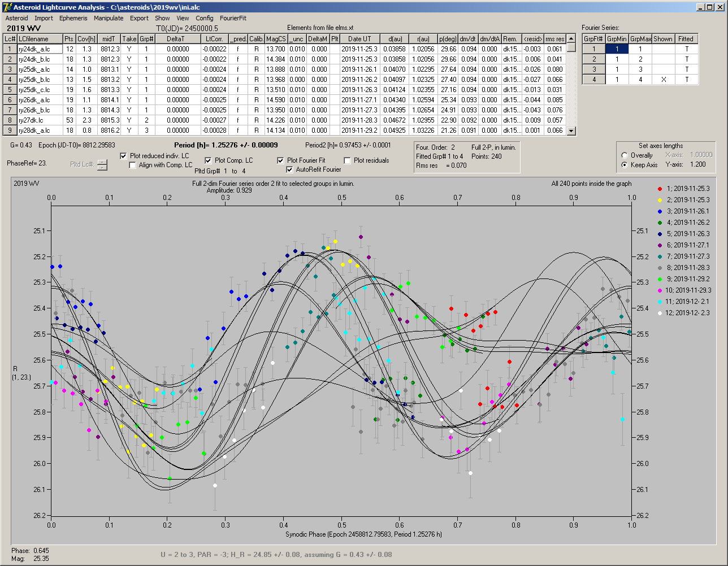
Task: Select the Overally axes radio button
Action: coord(625,155)
